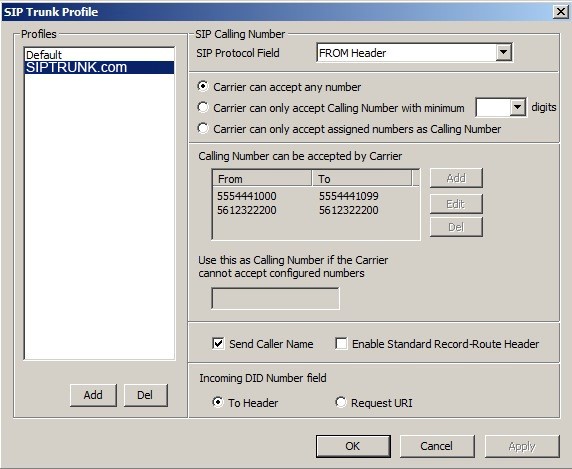This screenshot has height=469, width=572.
Task: Click the Del button under Profiles
Action: pyautogui.click(x=145, y=395)
